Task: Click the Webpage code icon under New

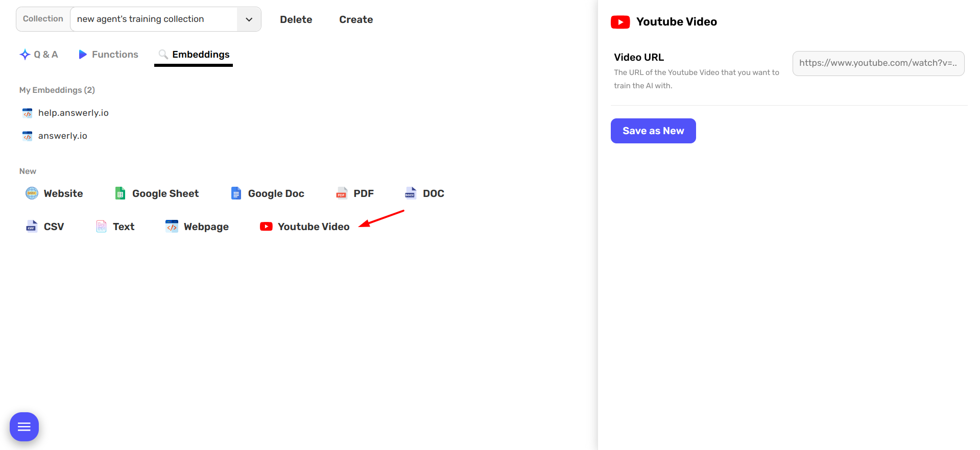Action: coord(172,226)
